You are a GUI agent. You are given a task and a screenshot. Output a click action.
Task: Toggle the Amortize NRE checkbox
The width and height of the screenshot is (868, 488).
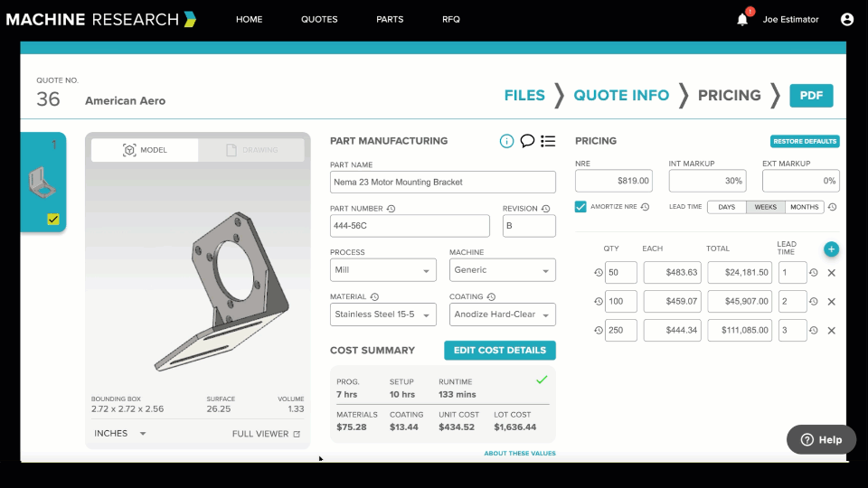(x=580, y=207)
